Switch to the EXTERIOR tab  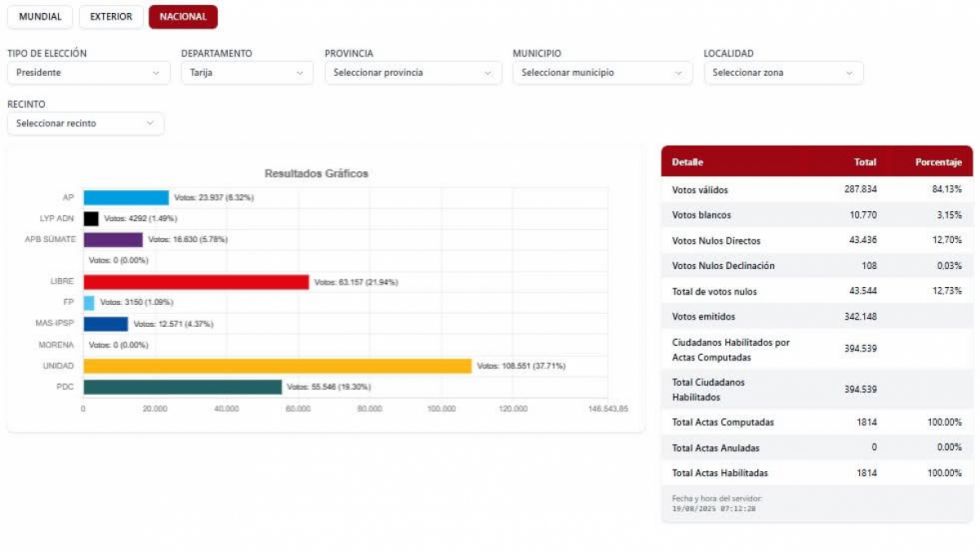point(111,17)
